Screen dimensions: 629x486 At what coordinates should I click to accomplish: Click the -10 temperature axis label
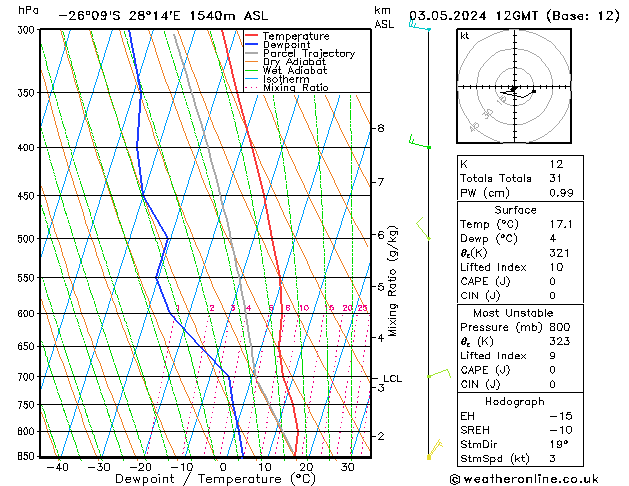[x=181, y=467]
